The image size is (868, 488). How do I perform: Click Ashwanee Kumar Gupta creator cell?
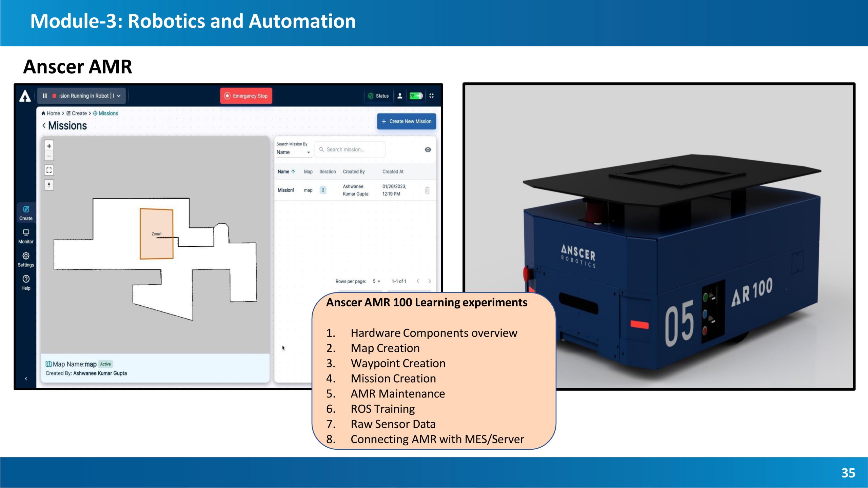pos(355,190)
